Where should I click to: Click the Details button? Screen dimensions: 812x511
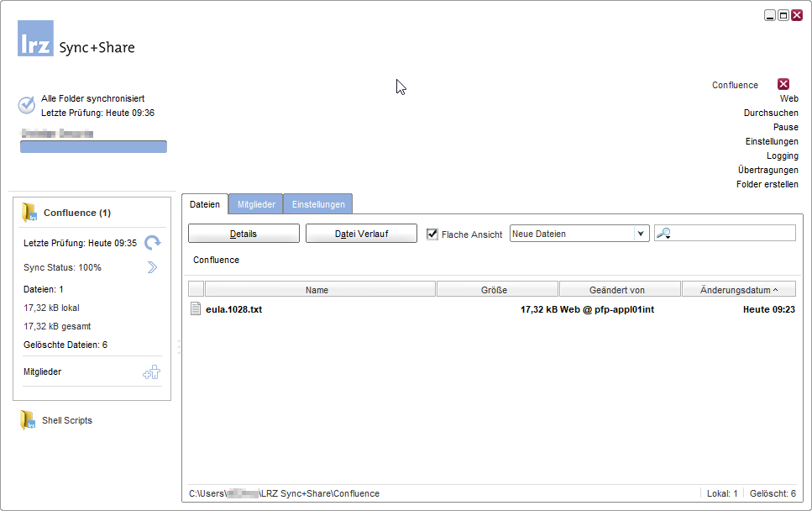coord(244,234)
